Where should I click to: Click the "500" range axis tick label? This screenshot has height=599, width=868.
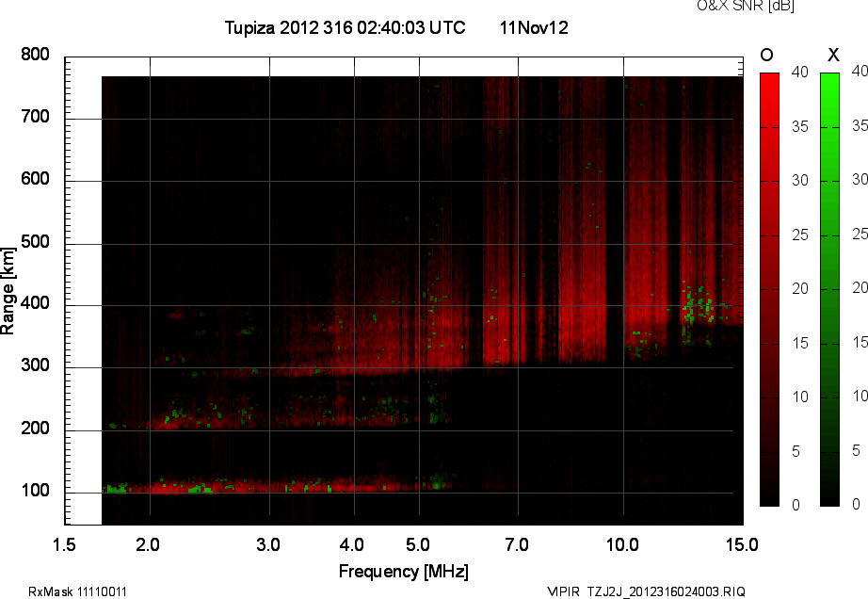click(x=35, y=242)
